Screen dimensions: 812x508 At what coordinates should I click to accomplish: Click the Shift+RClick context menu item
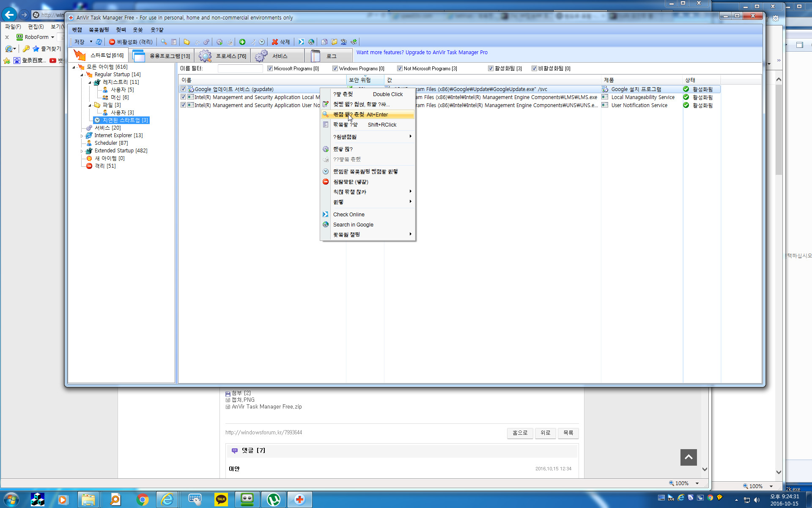pyautogui.click(x=368, y=125)
